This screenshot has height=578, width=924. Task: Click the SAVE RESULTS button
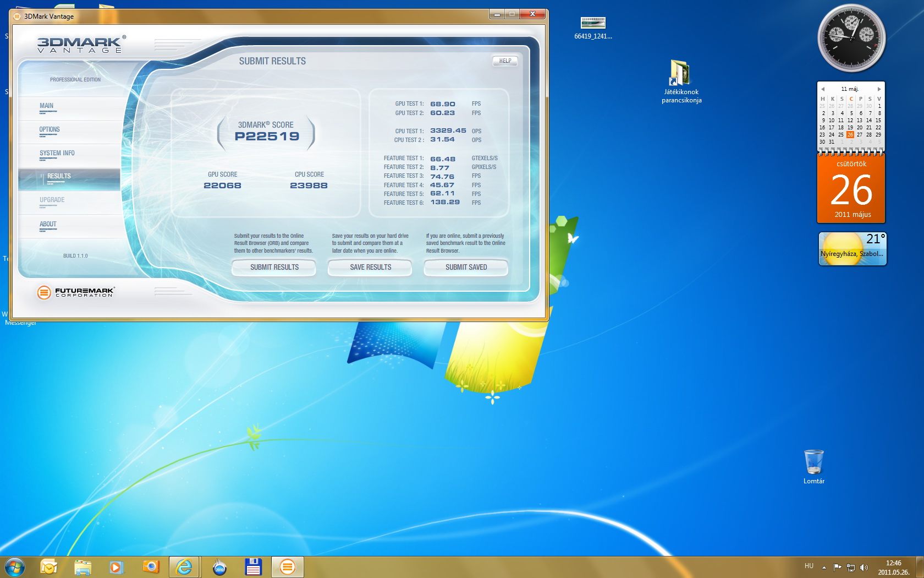coord(370,267)
